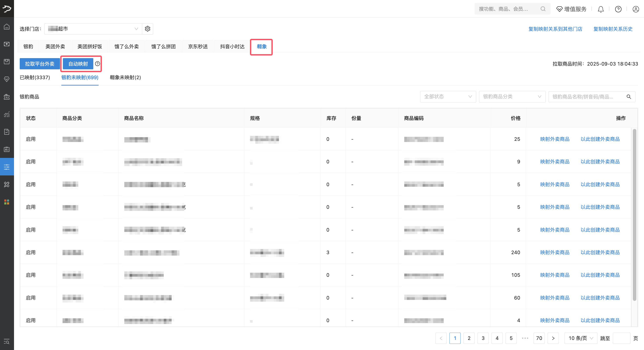Click the 跳至 page number input field
The image size is (644, 350).
click(x=621, y=338)
